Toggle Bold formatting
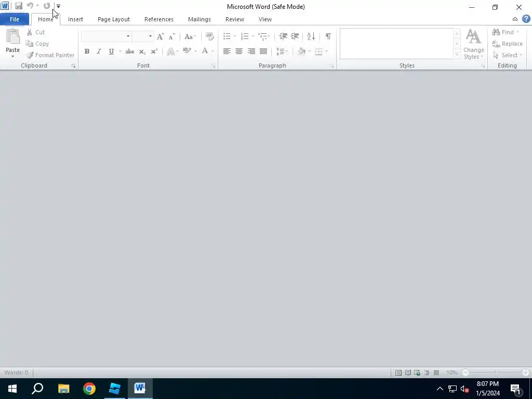 point(87,51)
